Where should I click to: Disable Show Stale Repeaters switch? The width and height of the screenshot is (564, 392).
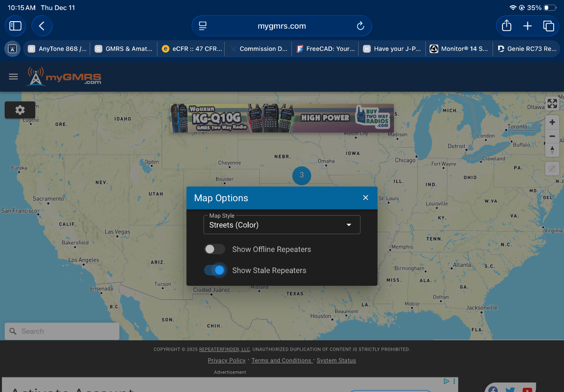[x=215, y=270]
